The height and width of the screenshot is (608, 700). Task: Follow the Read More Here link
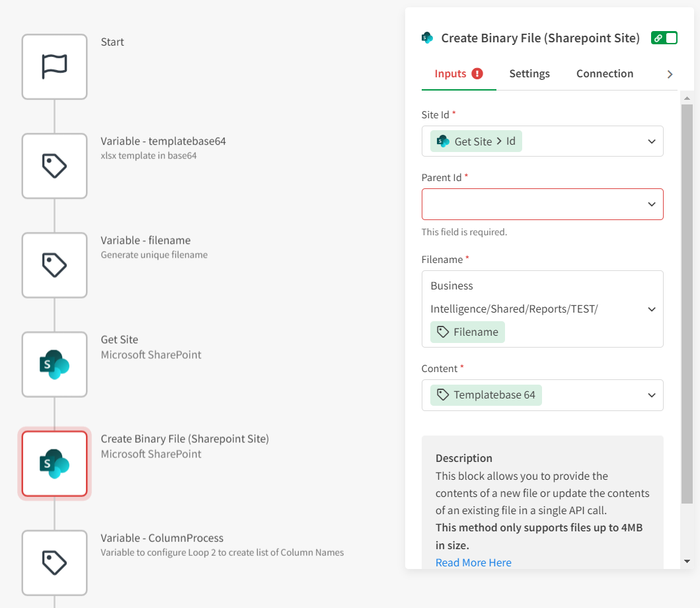pos(473,562)
